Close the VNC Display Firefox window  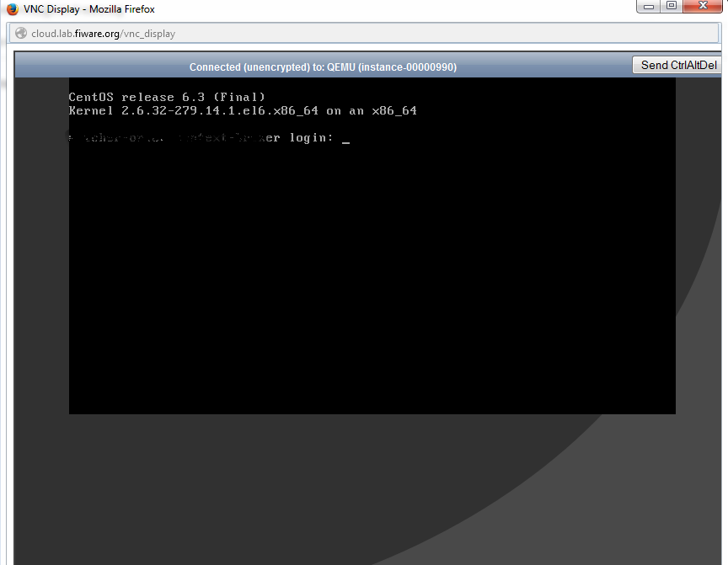point(703,6)
